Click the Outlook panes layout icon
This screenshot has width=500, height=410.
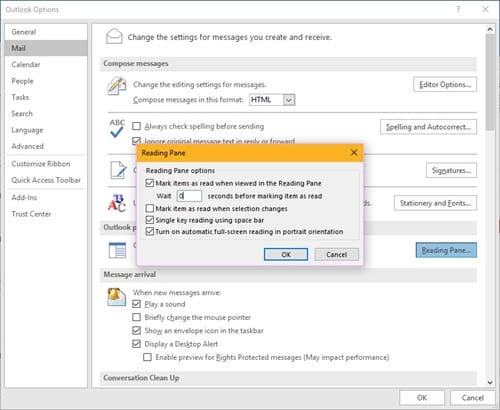tap(117, 250)
